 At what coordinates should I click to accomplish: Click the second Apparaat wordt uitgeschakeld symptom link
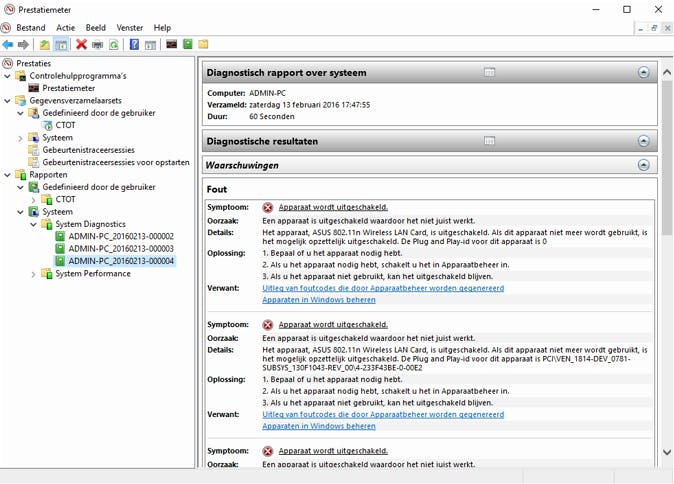click(333, 325)
